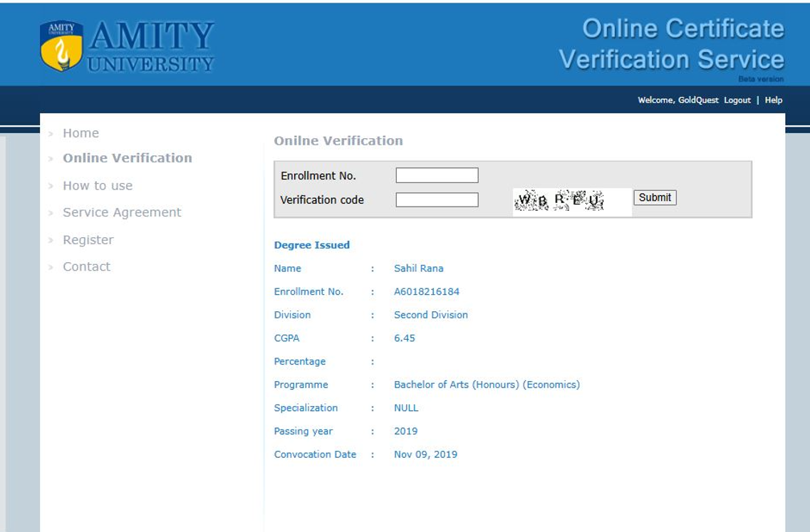Select the CGPA value 6.45

pos(405,338)
